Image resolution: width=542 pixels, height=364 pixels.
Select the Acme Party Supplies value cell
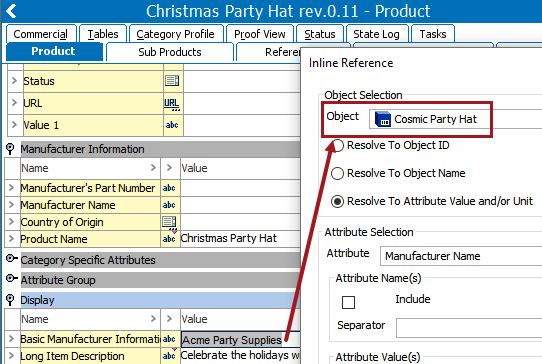[241, 340]
